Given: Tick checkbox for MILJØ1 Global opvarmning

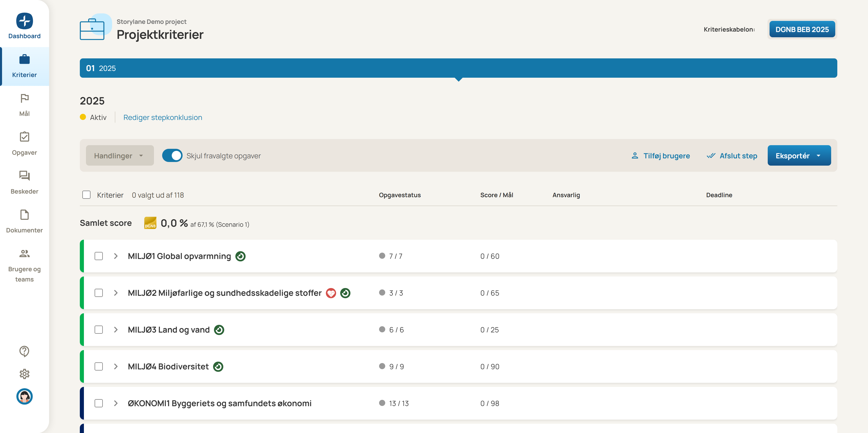Looking at the screenshot, I should point(98,256).
